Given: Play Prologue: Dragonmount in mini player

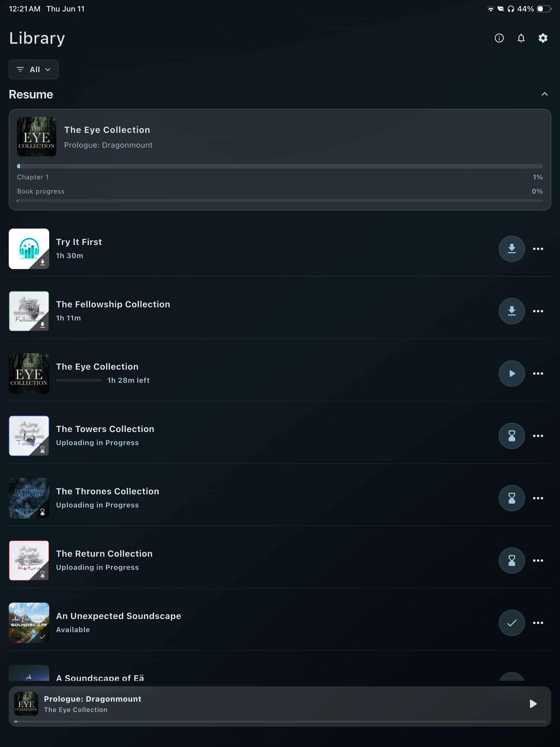Looking at the screenshot, I should (x=533, y=704).
